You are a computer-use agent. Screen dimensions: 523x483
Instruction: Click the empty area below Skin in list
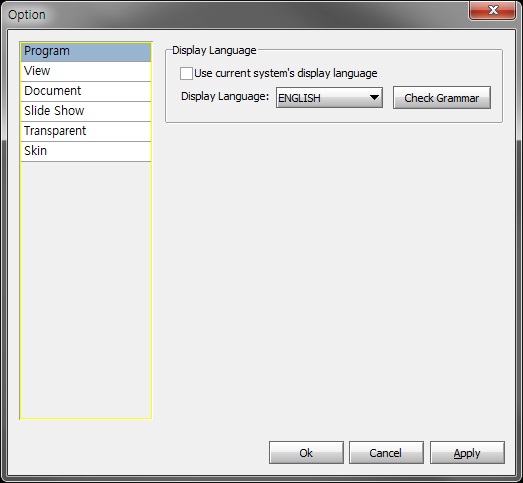tap(86, 290)
